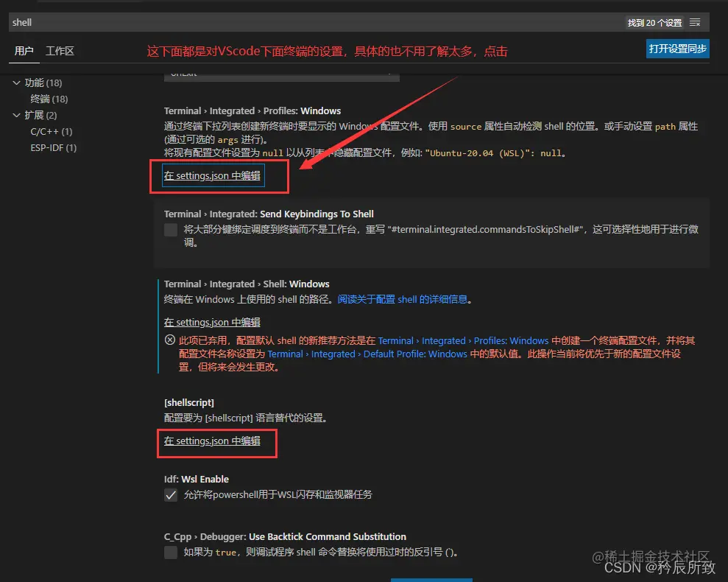This screenshot has height=582, width=728.
Task: Open the partially hidden onExit dropdown
Action: [281, 77]
